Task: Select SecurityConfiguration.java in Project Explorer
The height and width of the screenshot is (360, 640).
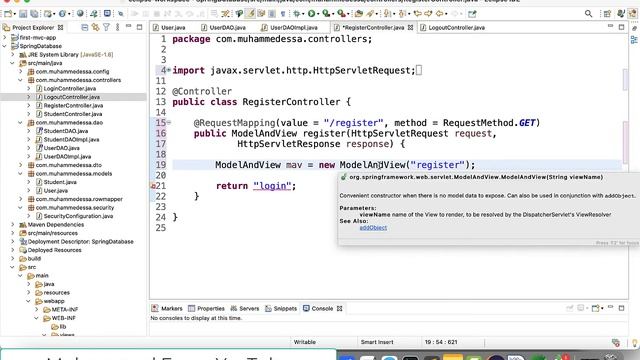Action: [x=78, y=216]
